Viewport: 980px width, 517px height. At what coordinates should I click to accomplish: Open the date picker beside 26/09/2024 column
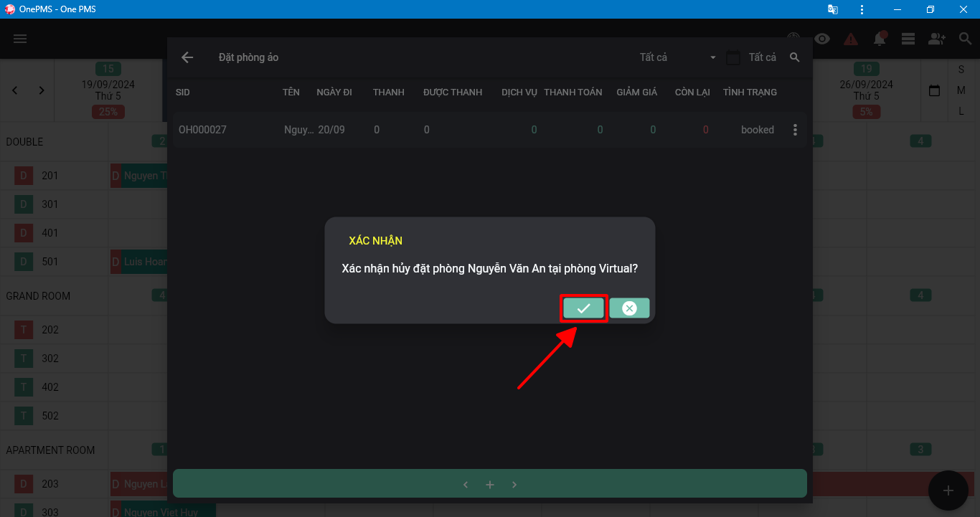[x=934, y=91]
